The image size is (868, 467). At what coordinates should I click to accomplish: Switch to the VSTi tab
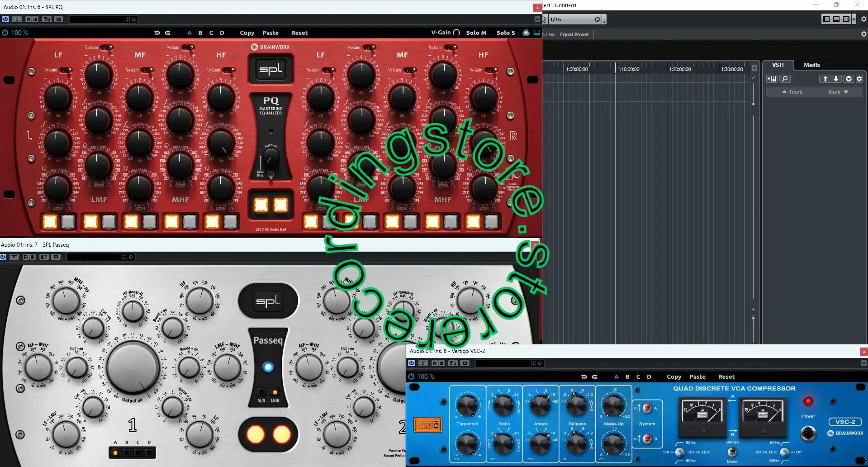click(x=778, y=65)
